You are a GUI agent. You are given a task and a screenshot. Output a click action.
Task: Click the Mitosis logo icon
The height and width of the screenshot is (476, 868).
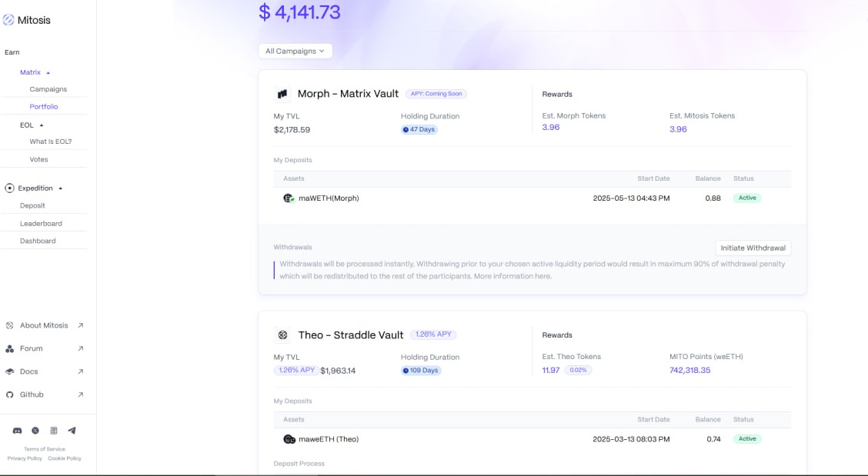click(x=8, y=20)
